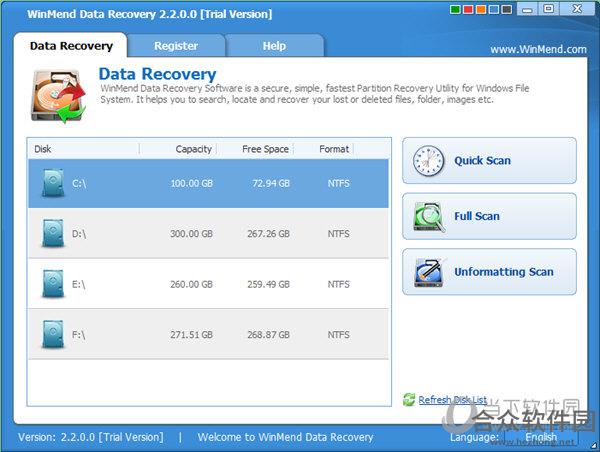This screenshot has height=452, width=600.
Task: Choose the orange color theme swatch
Action: coord(481,9)
